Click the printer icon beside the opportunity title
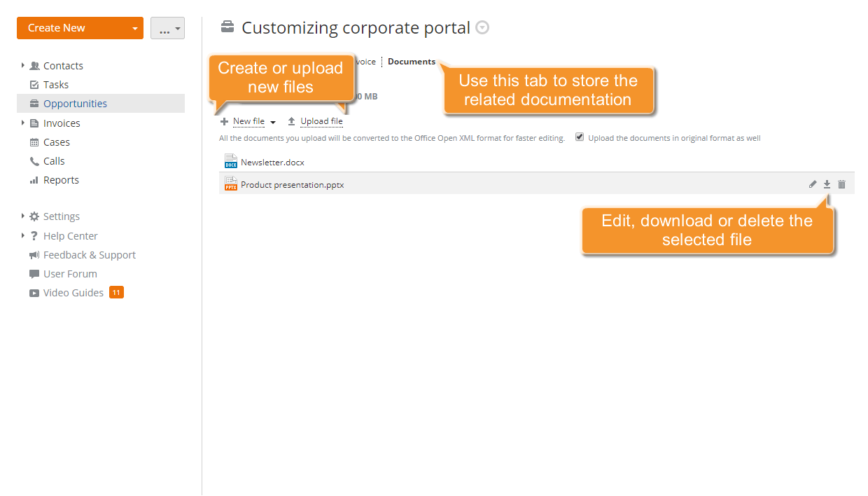Viewport: 868px width, 496px height. point(227,26)
